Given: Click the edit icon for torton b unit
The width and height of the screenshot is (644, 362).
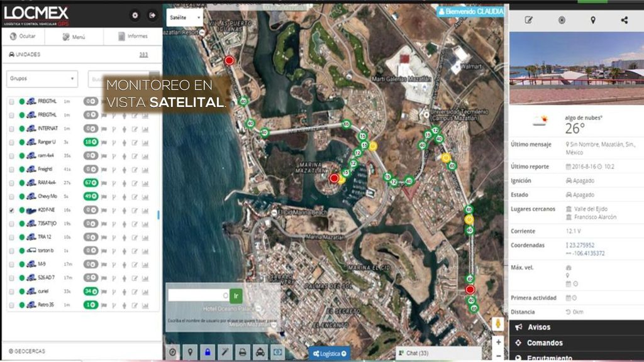Looking at the screenshot, I should pos(135,251).
